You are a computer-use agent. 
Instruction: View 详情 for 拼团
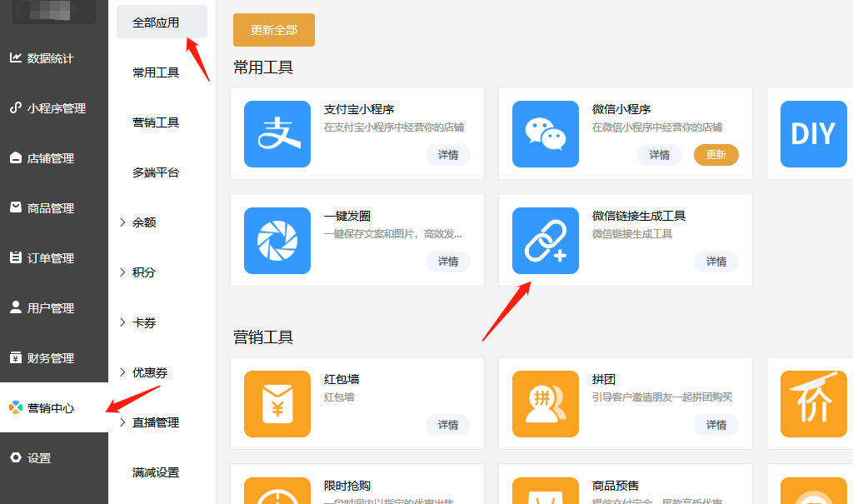point(716,425)
